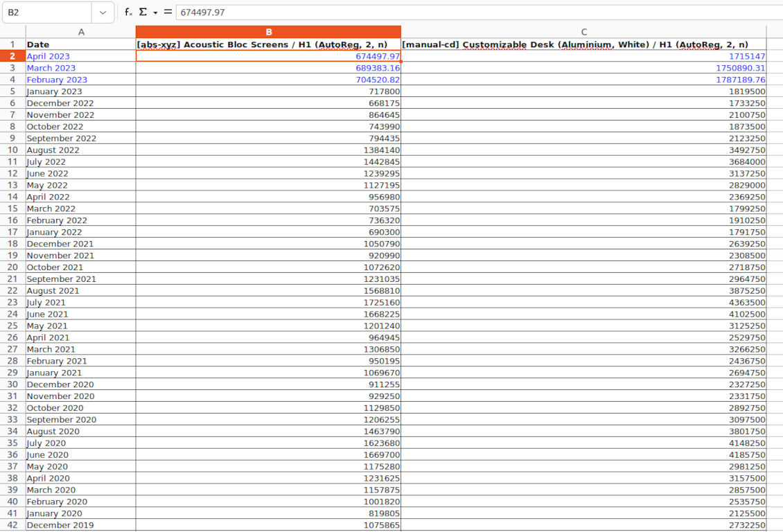Viewport: 783px width, 532px height.
Task: Click the March 2021 cell
Action: (x=81, y=349)
